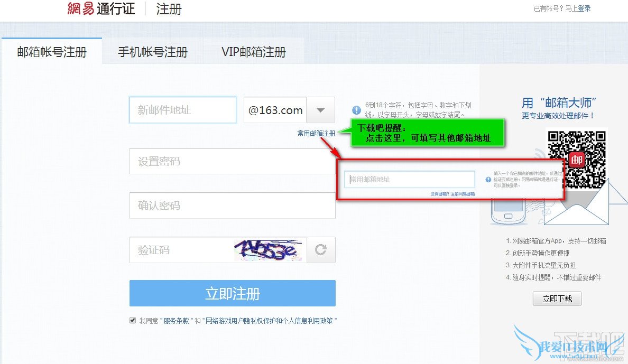628x364 pixels.
Task: Click the NetEase Passport logo
Action: [101, 8]
